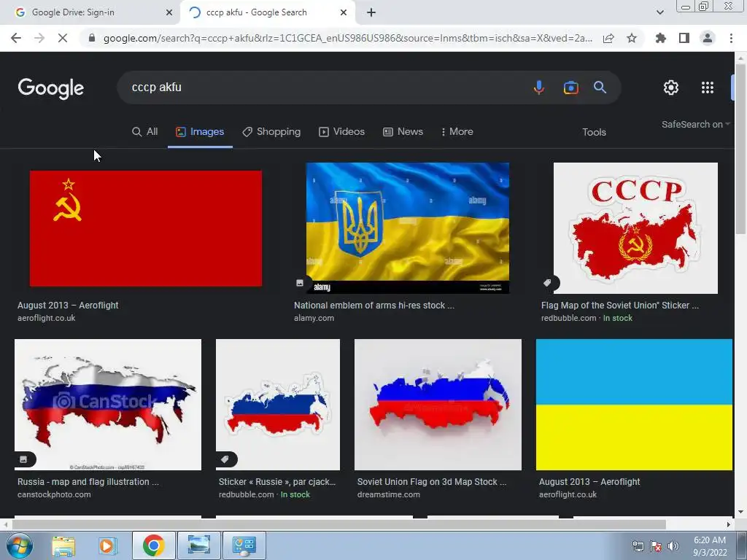Click 'National emblem of arms hi-res stock' link

[x=374, y=306]
